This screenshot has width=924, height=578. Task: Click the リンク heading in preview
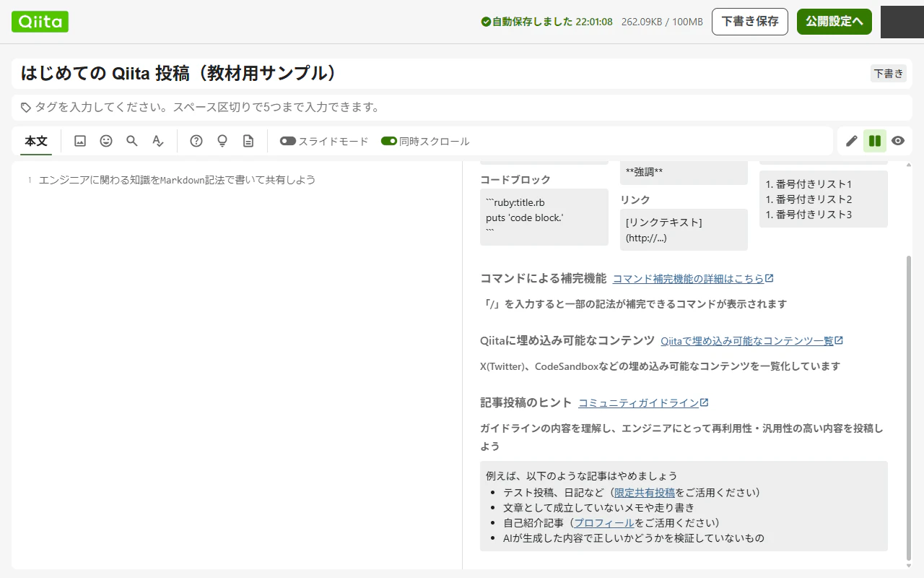pos(635,200)
